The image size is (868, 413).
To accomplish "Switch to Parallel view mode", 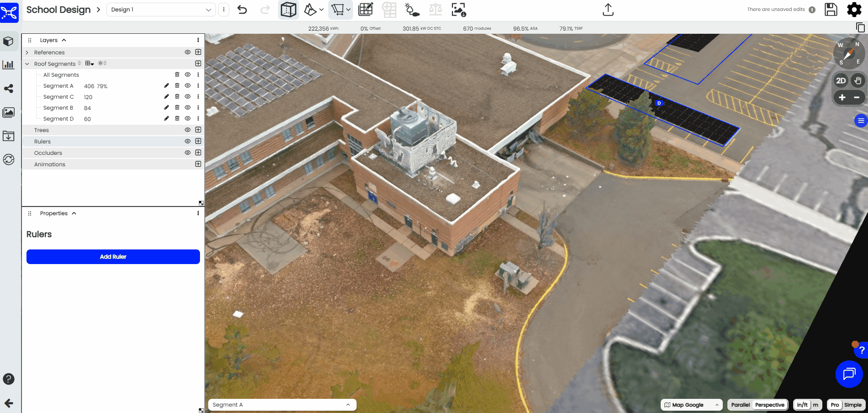I will (740, 405).
